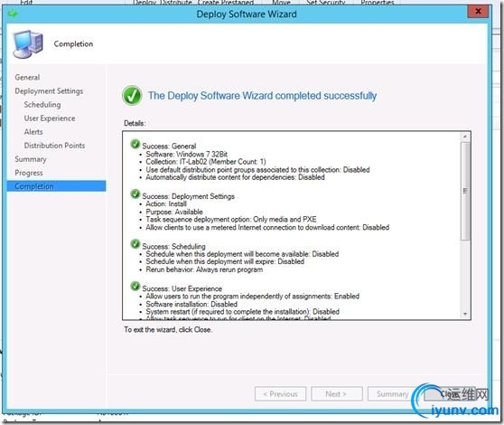This screenshot has height=425, width=504.
Task: Click the Close button to exit wizard
Action: (x=450, y=393)
